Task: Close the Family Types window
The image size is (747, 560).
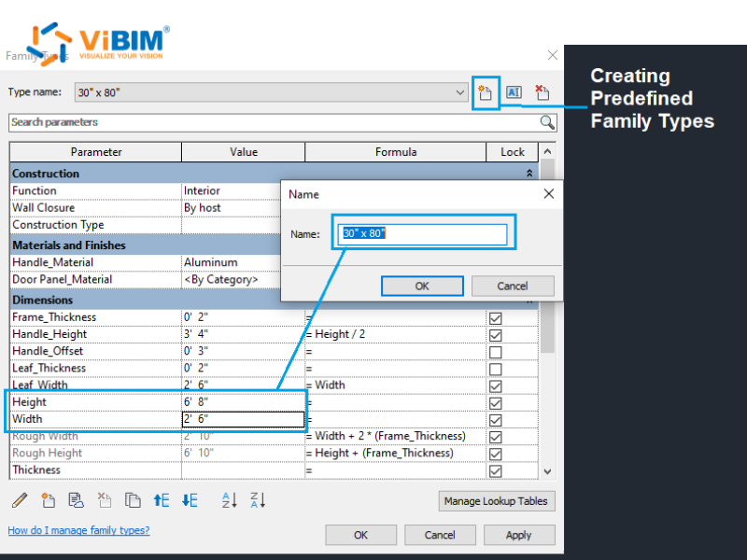Action: coord(553,55)
